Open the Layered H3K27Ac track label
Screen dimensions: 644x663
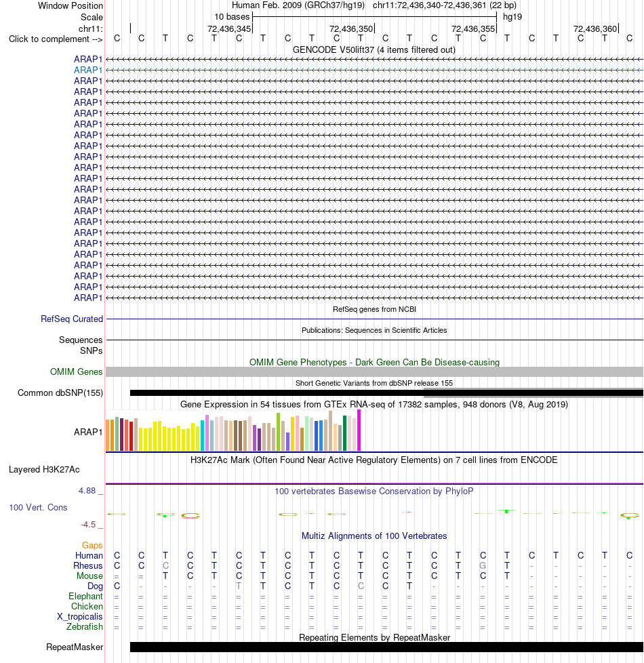point(44,469)
